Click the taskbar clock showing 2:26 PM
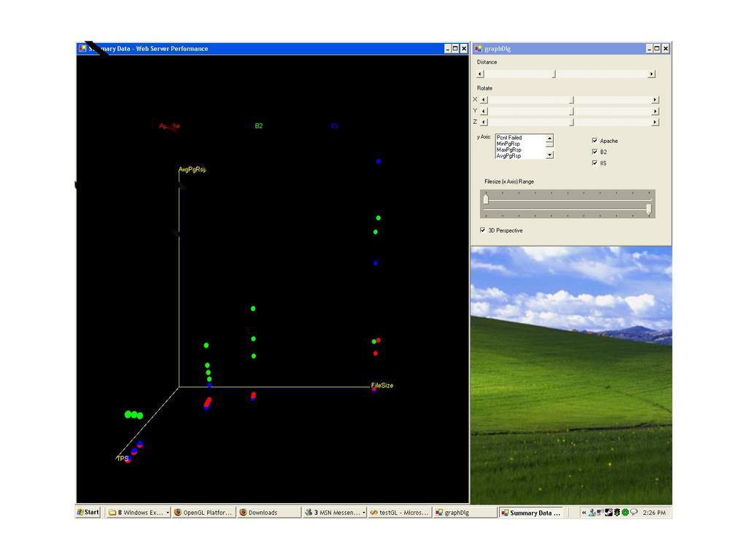 (x=654, y=513)
